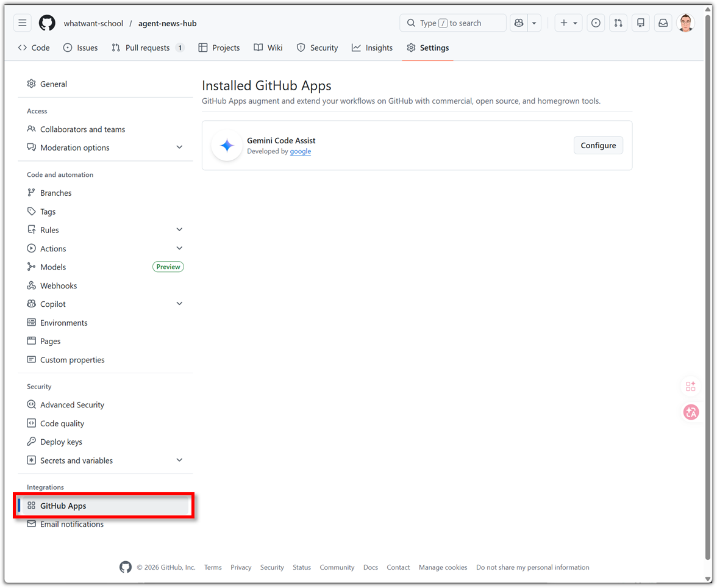Open Email notifications settings

(105, 524)
